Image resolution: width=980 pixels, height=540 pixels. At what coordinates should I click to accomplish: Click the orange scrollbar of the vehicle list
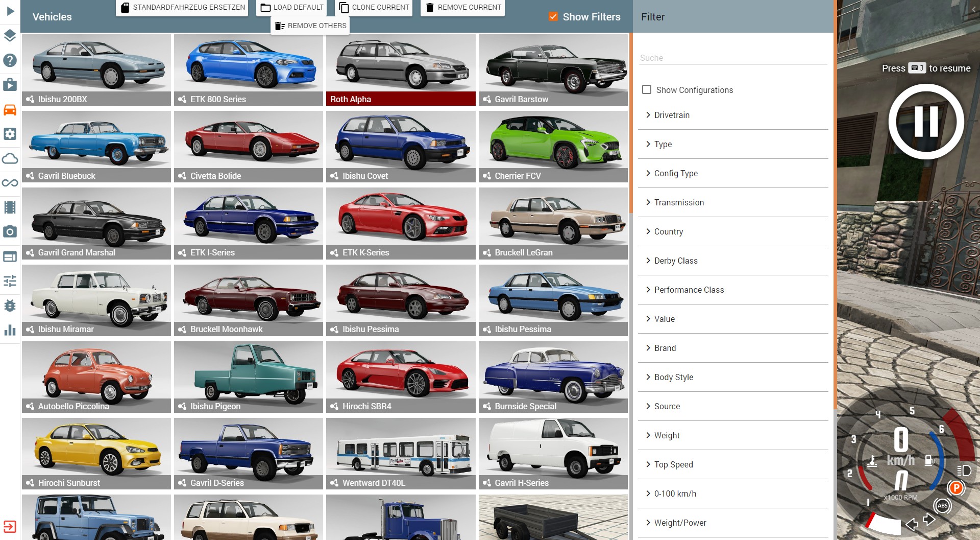pos(631,123)
